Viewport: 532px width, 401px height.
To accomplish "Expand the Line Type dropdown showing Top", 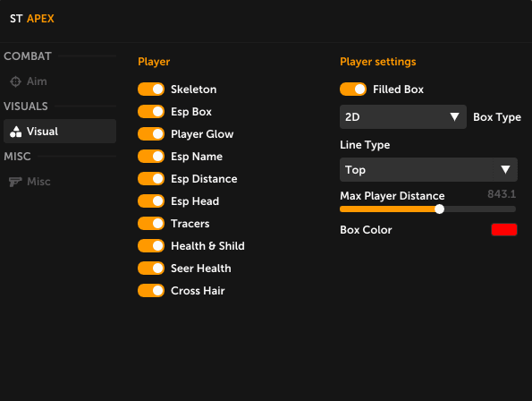I will coord(428,169).
